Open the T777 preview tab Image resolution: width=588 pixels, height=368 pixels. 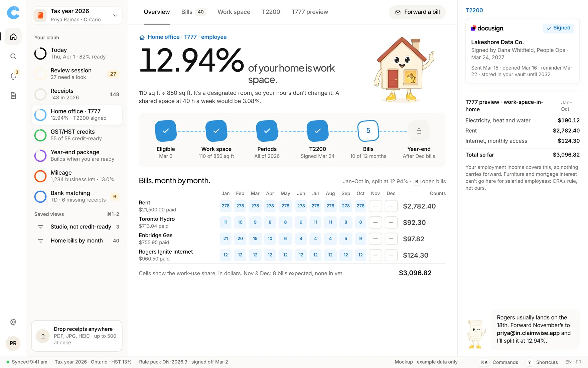310,12
